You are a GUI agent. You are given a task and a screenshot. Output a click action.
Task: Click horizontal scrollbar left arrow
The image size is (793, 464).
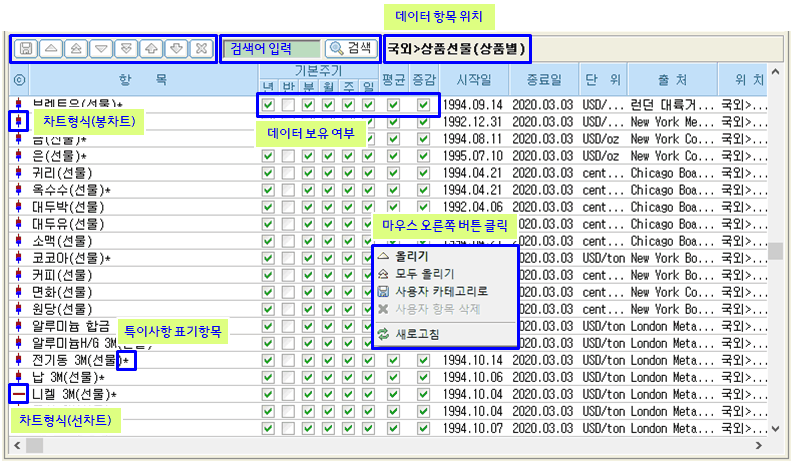coord(17,445)
